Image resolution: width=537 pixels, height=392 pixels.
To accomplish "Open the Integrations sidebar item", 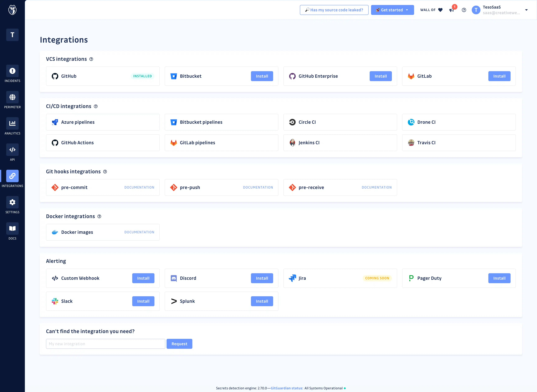I will click(x=12, y=179).
